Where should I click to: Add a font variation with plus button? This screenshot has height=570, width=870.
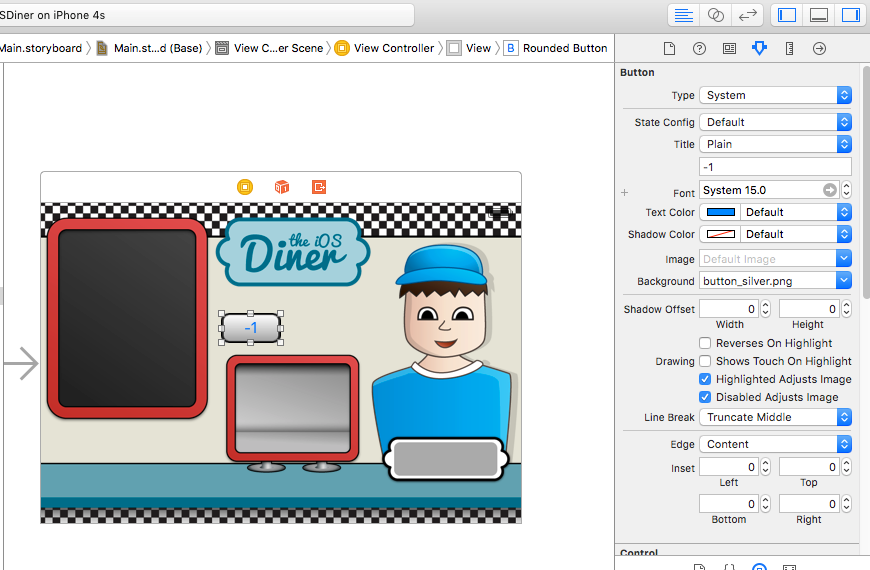(x=624, y=193)
